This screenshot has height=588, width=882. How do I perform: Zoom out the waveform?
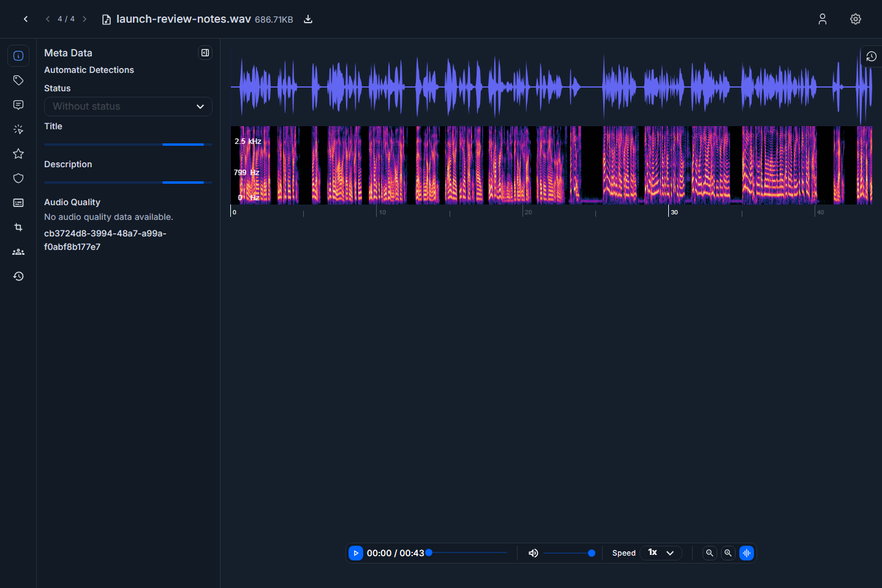point(710,553)
